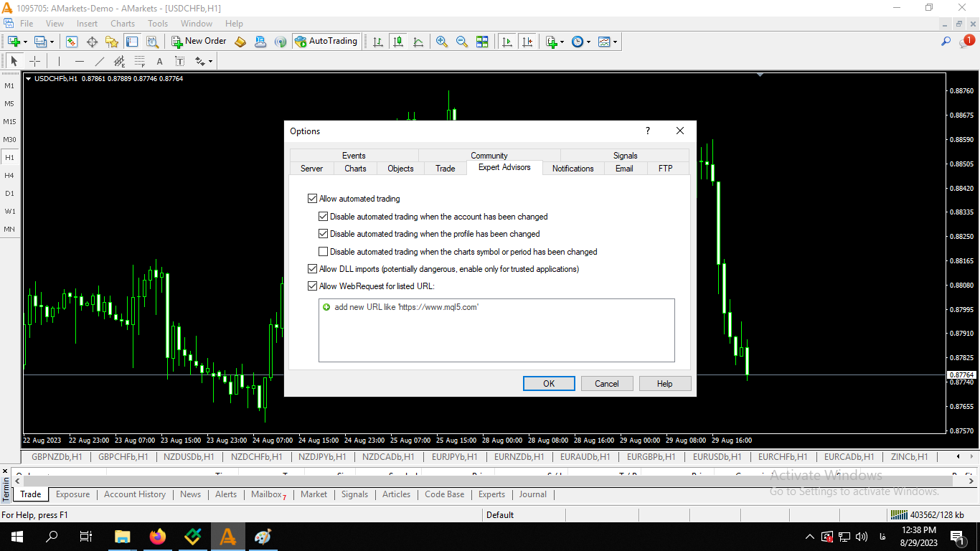Select the Text tool labeled A
The image size is (980, 551).
[x=159, y=61]
